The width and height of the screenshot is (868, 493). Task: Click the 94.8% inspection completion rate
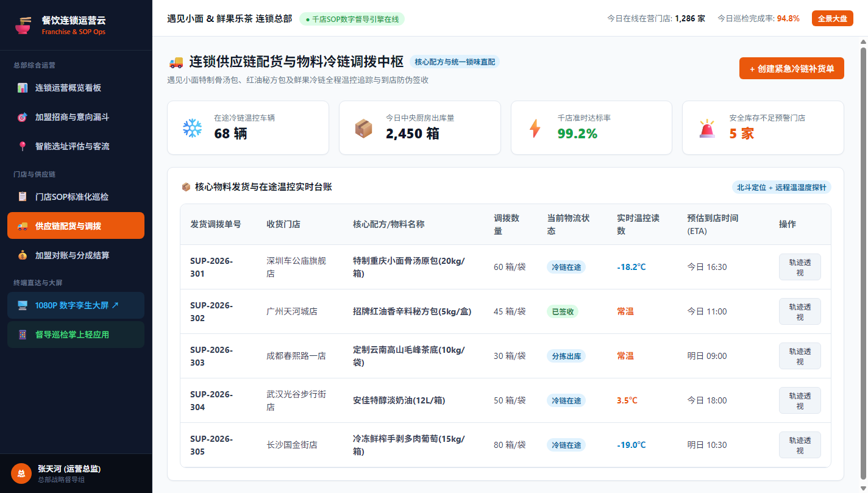tap(788, 18)
